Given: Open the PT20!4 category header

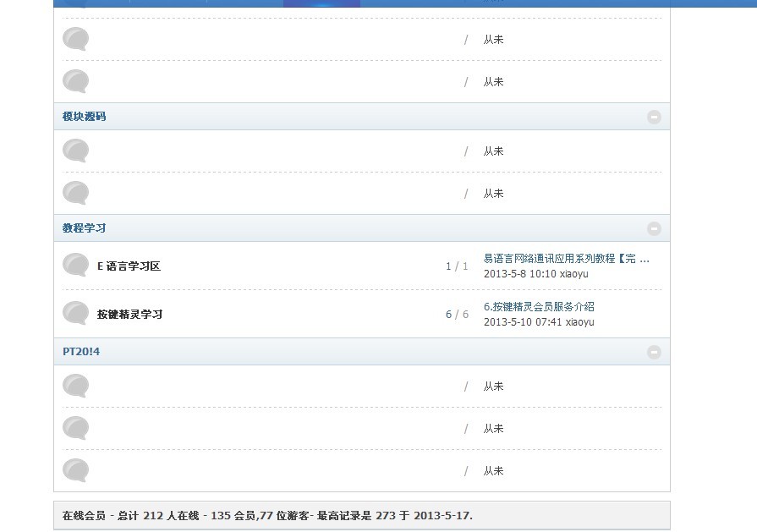Looking at the screenshot, I should coord(80,353).
